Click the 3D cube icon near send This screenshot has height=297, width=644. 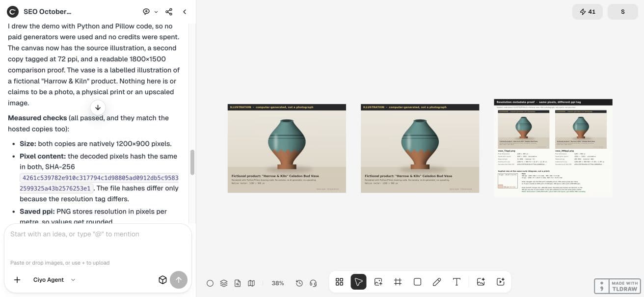162,280
